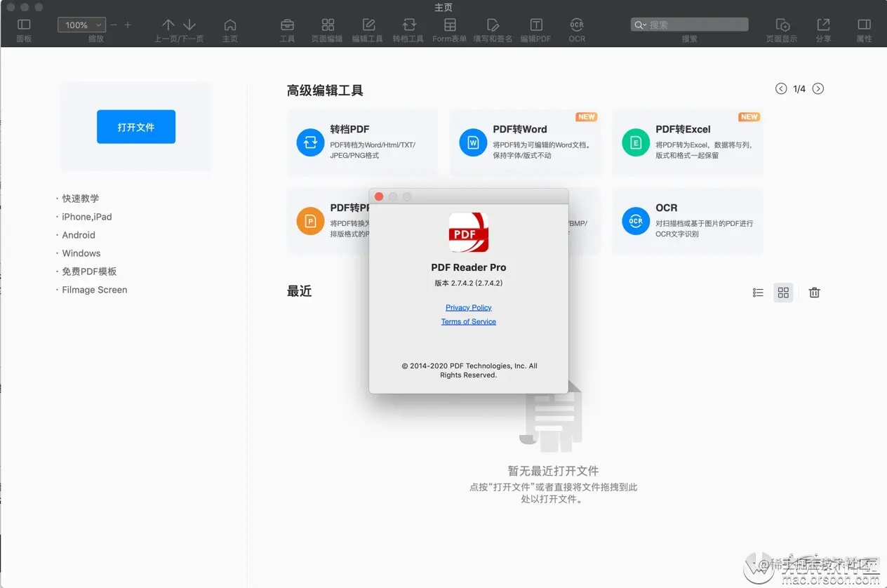Click the orange PDF转PPT card icon
887x588 pixels.
310,221
